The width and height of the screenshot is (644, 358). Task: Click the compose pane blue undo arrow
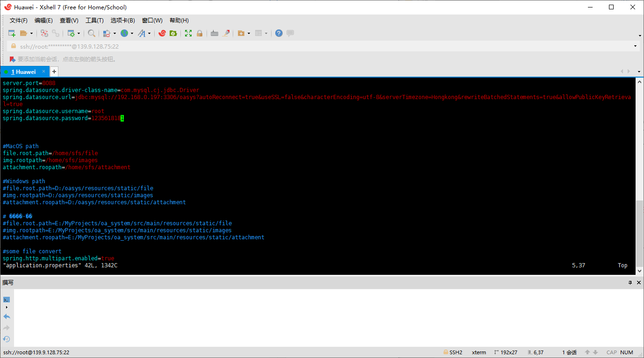(x=7, y=317)
